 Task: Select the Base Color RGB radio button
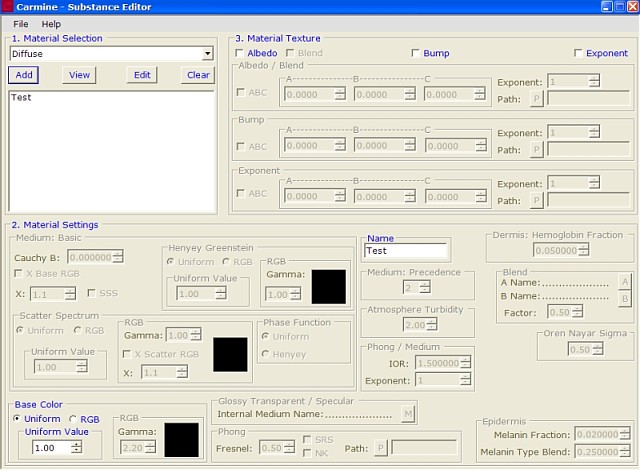[x=72, y=419]
